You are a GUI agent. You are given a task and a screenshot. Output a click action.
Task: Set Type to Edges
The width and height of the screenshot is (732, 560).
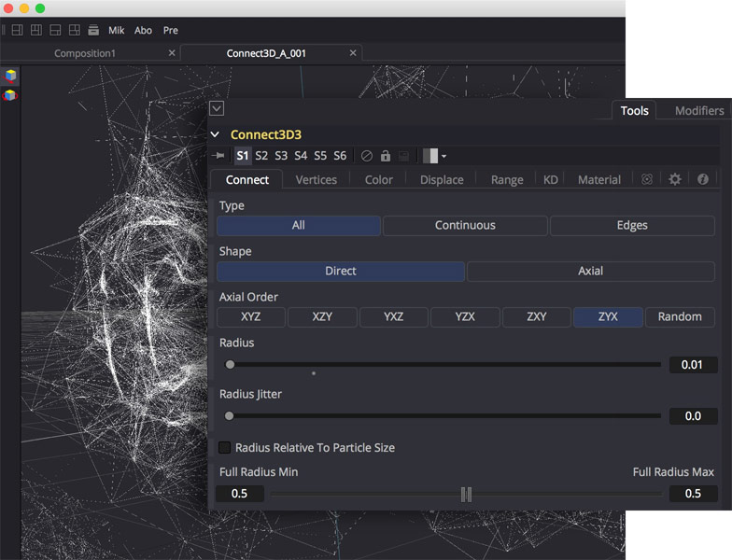632,226
